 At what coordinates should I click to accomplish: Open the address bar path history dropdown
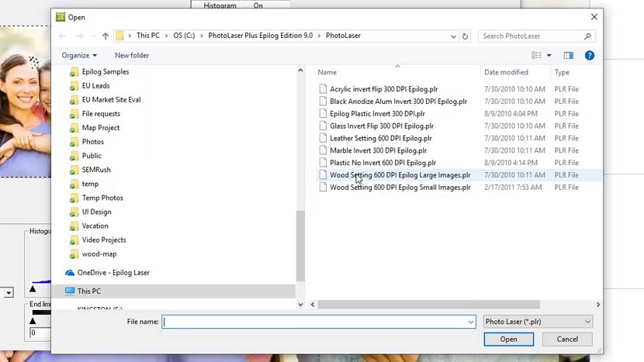coord(453,36)
